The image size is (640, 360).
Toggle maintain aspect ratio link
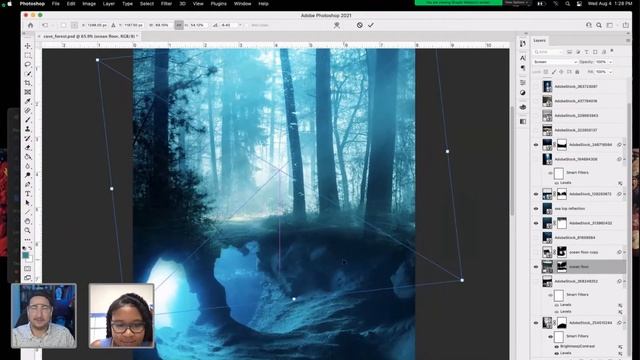tap(179, 25)
